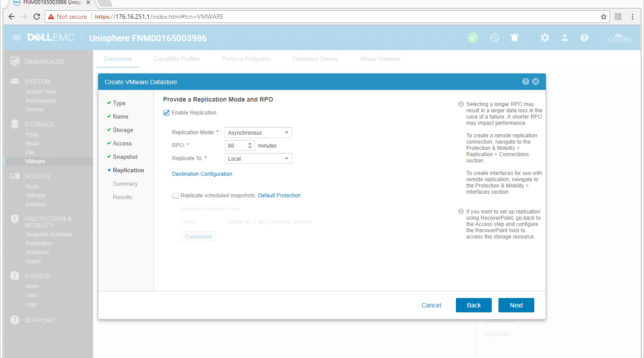This screenshot has width=644, height=358.
Task: Click the Not secure warning icon
Action: [x=51, y=17]
